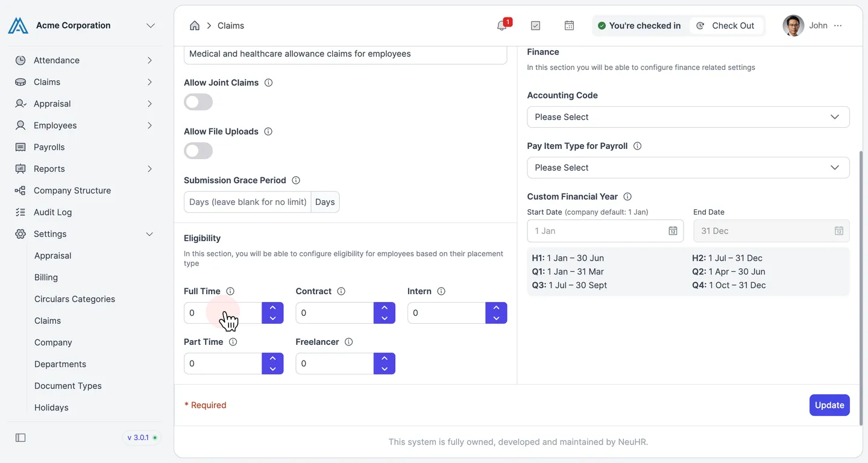Click the tasks checklist icon in header
Viewport: 868px width, 463px height.
pyautogui.click(x=535, y=25)
